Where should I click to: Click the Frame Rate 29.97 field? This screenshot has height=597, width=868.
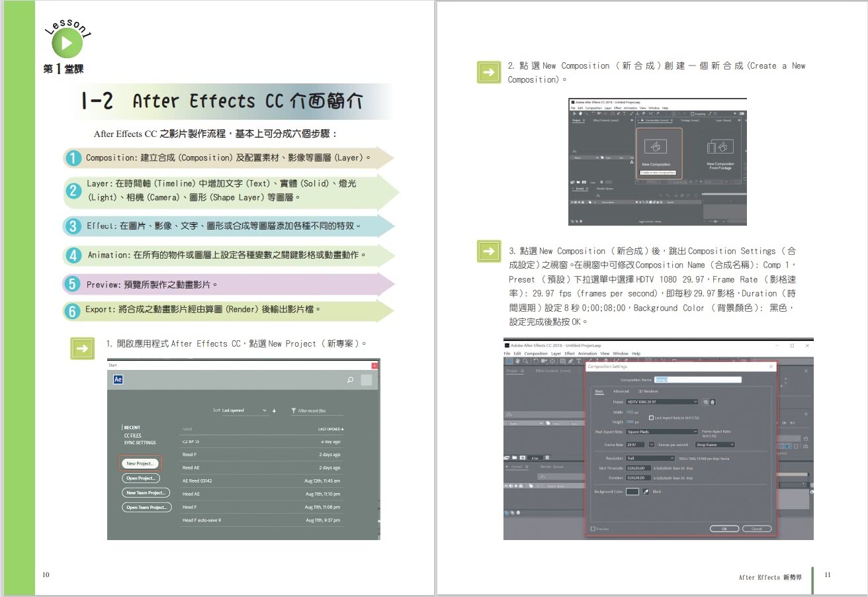click(x=635, y=445)
